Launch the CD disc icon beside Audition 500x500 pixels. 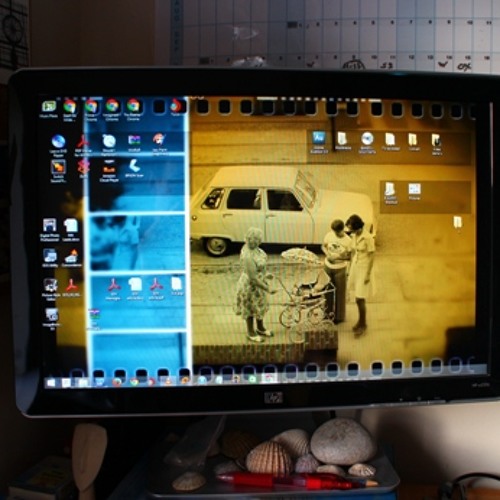tap(367, 139)
